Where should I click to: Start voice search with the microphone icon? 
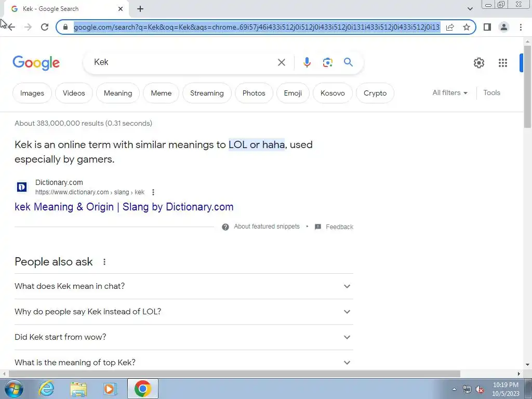point(307,62)
